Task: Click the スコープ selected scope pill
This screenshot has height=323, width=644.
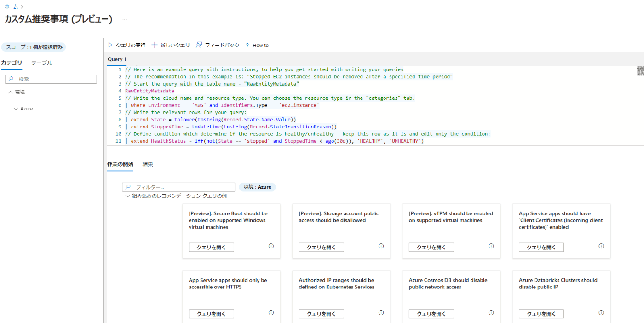Action: click(x=34, y=47)
